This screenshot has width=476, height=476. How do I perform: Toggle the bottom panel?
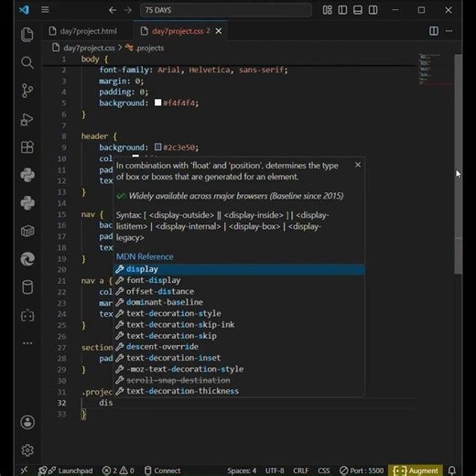[x=358, y=10]
